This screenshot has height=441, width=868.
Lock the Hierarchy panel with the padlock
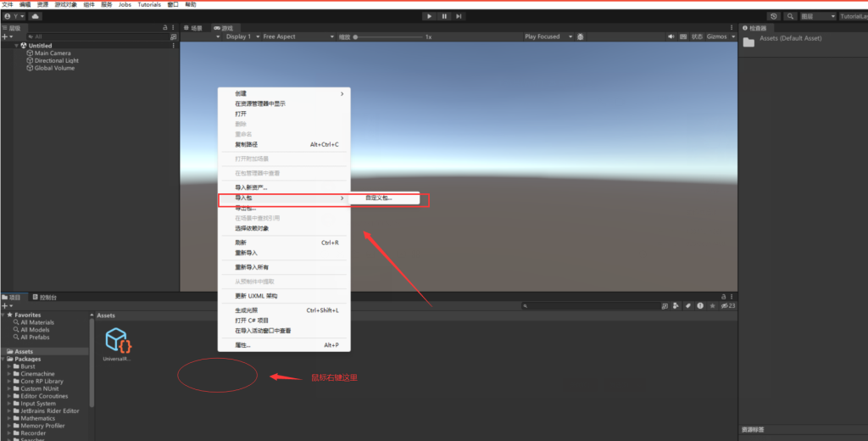[165, 27]
